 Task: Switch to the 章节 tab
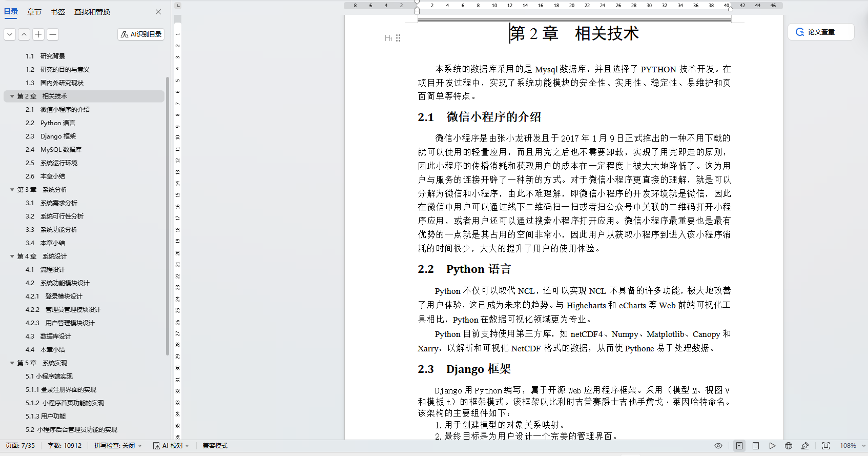tap(34, 12)
